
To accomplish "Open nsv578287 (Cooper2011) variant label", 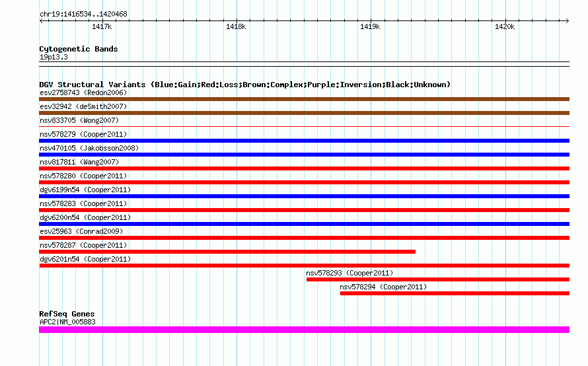I will tap(83, 245).
